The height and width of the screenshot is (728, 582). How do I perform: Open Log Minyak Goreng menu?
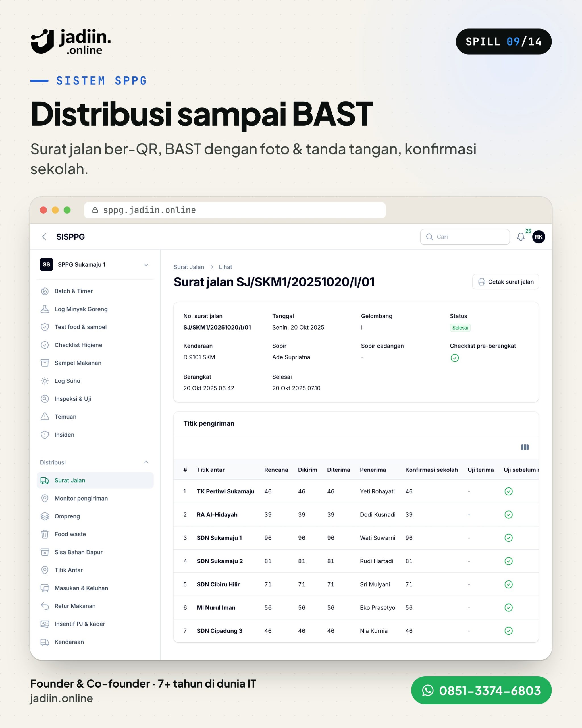coord(95,309)
